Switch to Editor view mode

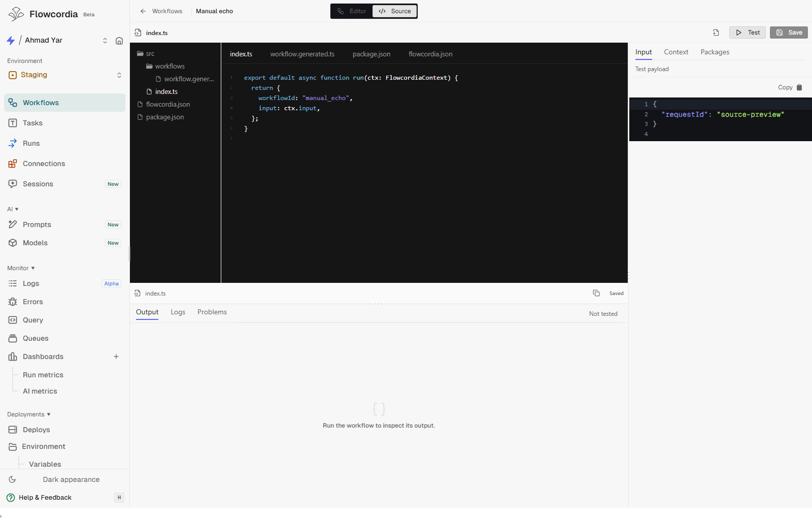point(352,11)
